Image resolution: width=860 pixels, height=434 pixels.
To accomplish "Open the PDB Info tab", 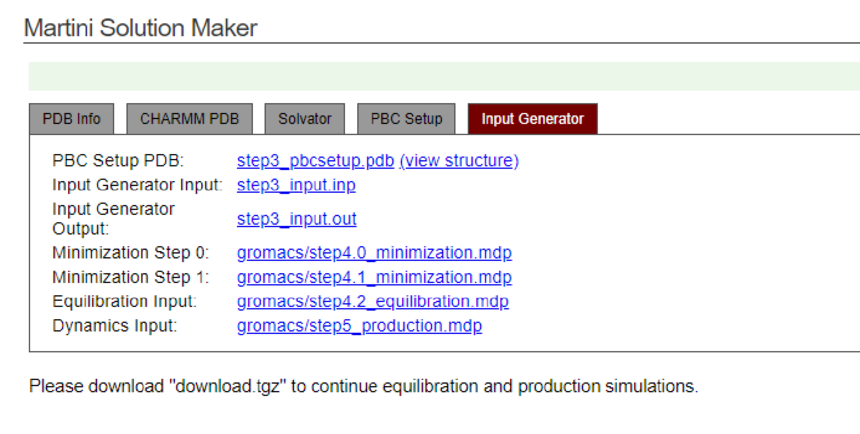I will (x=71, y=119).
